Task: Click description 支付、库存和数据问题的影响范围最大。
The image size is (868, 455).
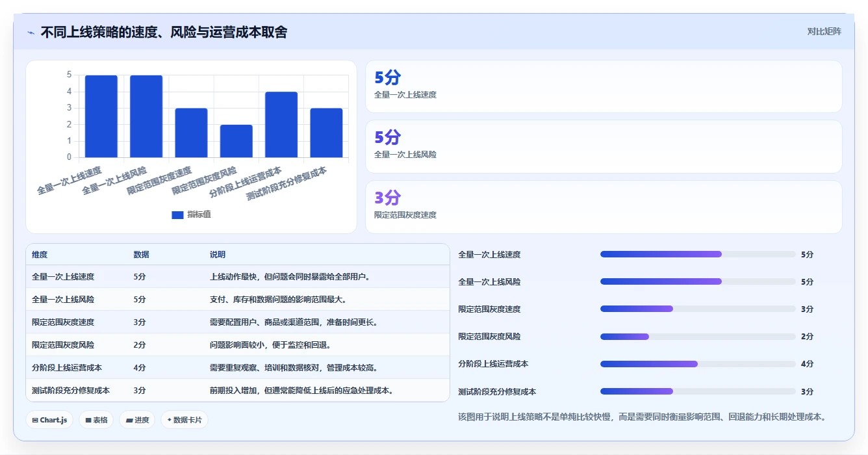Action: (278, 300)
